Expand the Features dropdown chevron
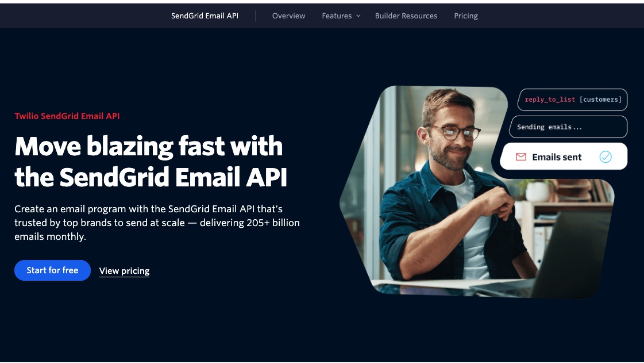Viewport: 644px width, 363px height. click(x=358, y=16)
